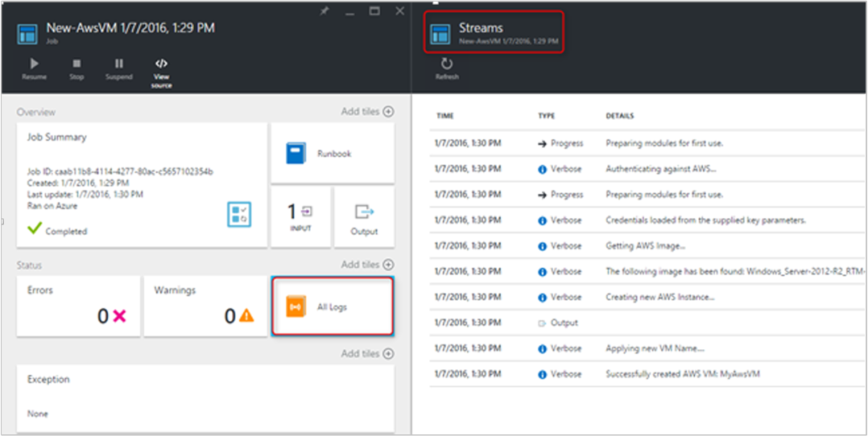Click the New-AwsVM job blade icon
This screenshot has width=868, height=436.
(x=27, y=34)
